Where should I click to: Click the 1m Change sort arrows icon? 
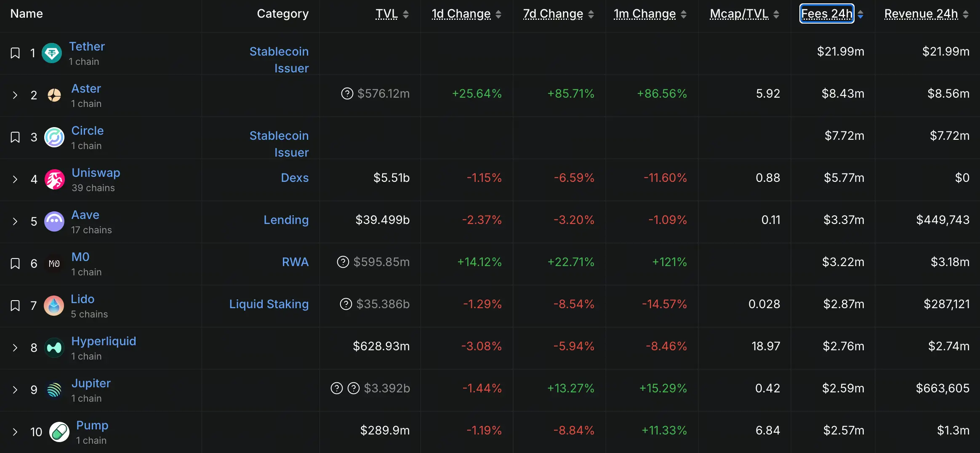(x=684, y=14)
